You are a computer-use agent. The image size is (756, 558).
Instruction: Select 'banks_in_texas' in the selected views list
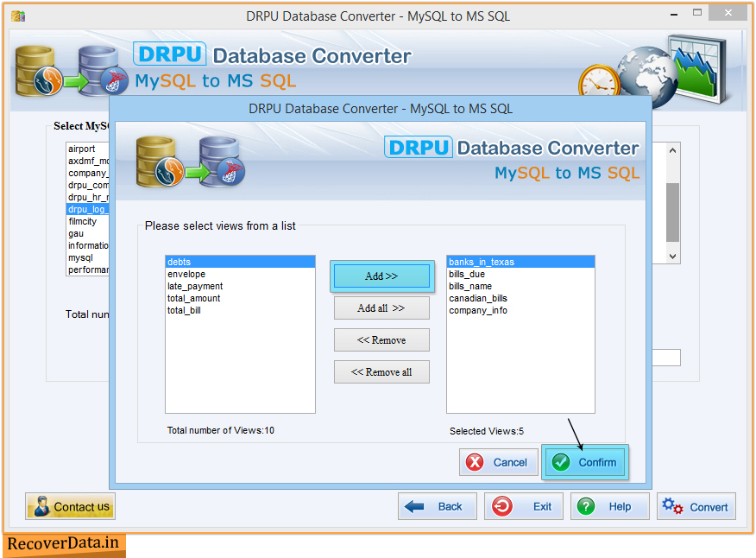pyautogui.click(x=520, y=262)
